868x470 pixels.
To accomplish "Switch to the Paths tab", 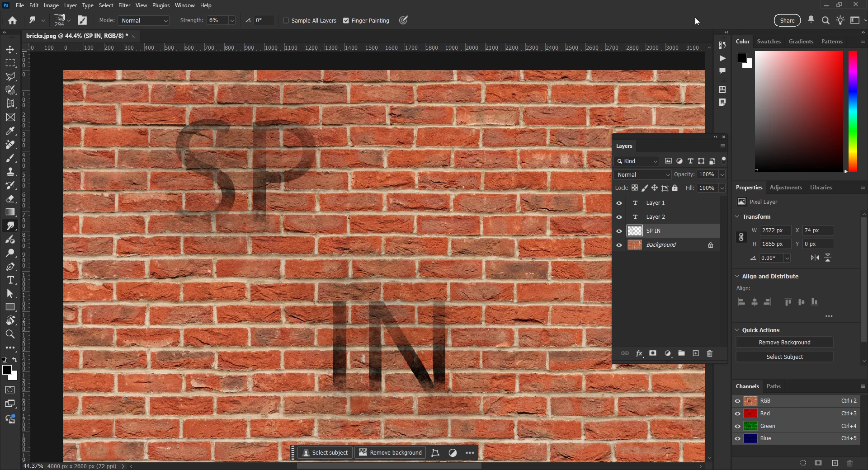I will [x=774, y=386].
